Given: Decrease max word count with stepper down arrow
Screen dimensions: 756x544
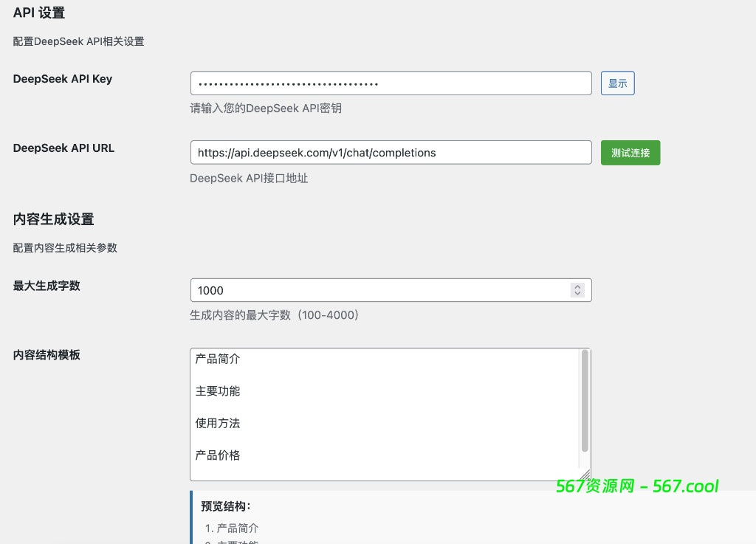Looking at the screenshot, I should coord(577,293).
